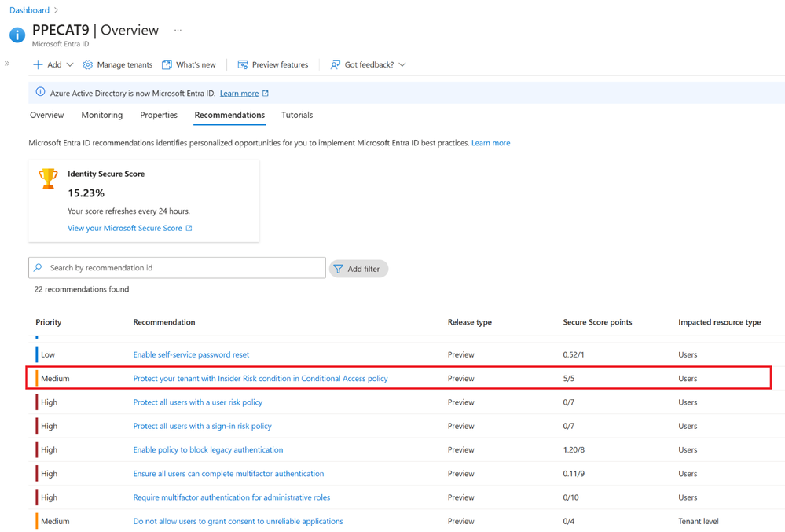Open Require multifactor authentication for administrative roles

(x=232, y=497)
